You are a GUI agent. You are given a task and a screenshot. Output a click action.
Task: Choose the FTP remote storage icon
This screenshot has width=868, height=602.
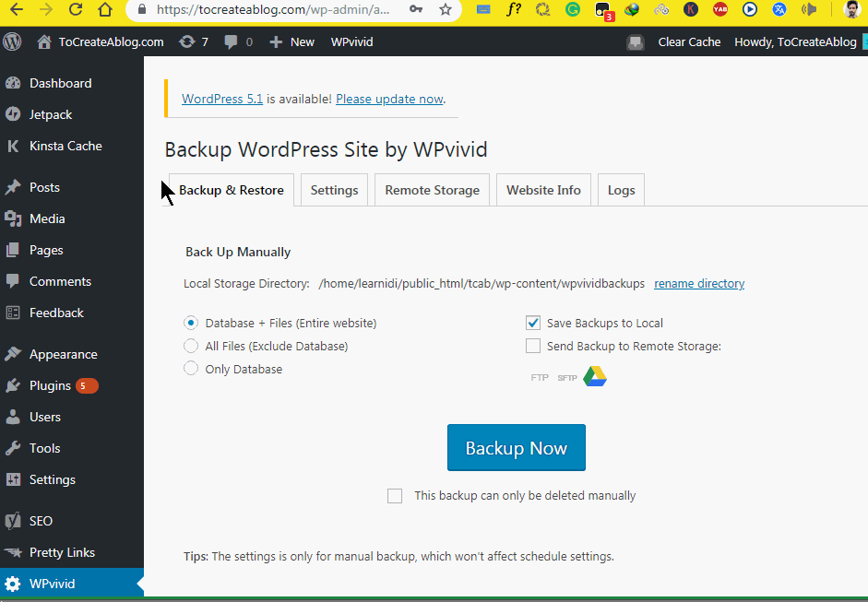(x=540, y=378)
